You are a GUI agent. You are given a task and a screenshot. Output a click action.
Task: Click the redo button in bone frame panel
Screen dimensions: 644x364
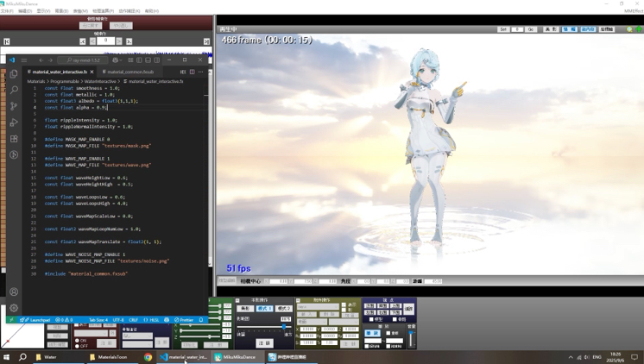pyautogui.click(x=121, y=25)
